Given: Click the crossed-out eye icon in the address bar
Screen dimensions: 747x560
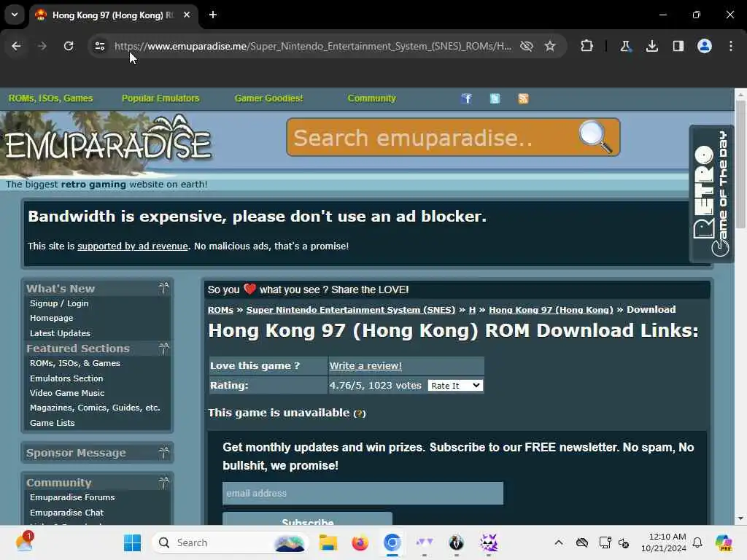Looking at the screenshot, I should [x=527, y=46].
